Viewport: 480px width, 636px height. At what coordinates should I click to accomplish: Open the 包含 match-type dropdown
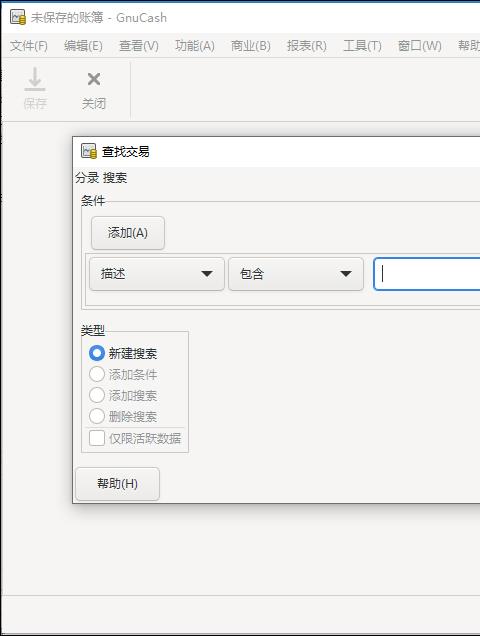(x=296, y=274)
